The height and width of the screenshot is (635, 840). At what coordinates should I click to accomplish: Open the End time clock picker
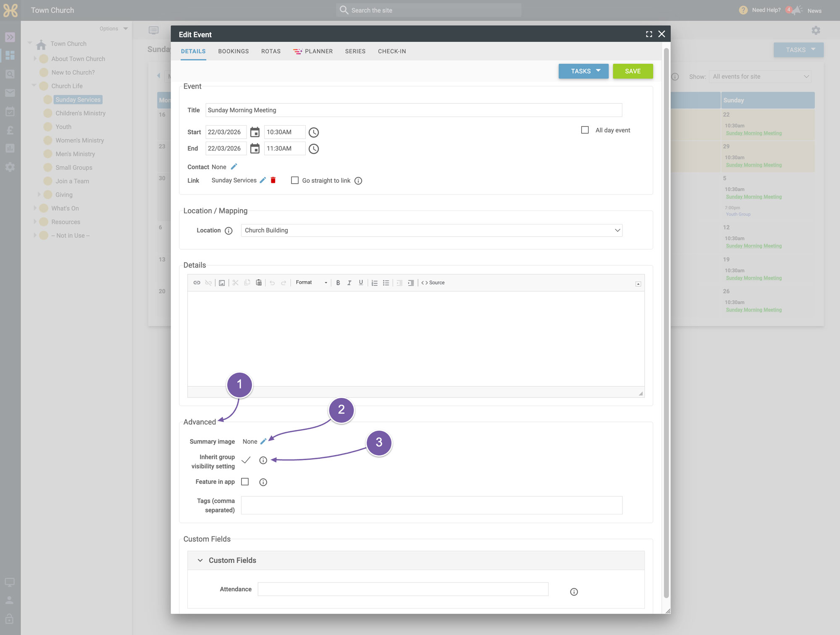pyautogui.click(x=313, y=149)
